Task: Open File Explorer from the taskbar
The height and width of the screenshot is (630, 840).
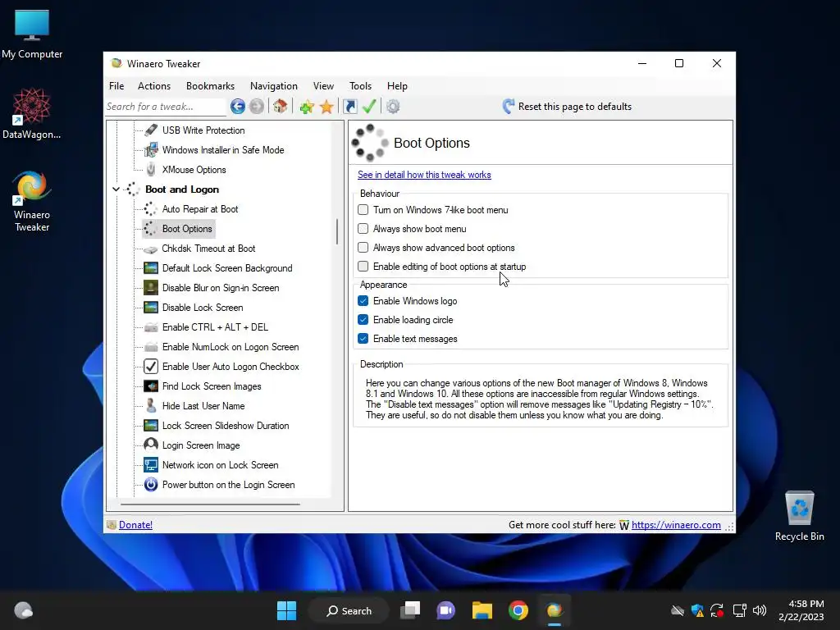Action: pos(482,610)
